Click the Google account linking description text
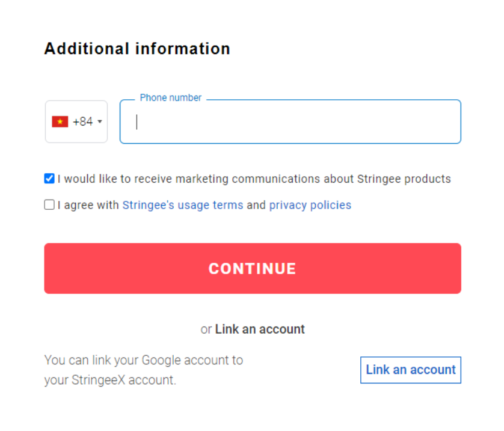This screenshot has width=504, height=431. 144,361
